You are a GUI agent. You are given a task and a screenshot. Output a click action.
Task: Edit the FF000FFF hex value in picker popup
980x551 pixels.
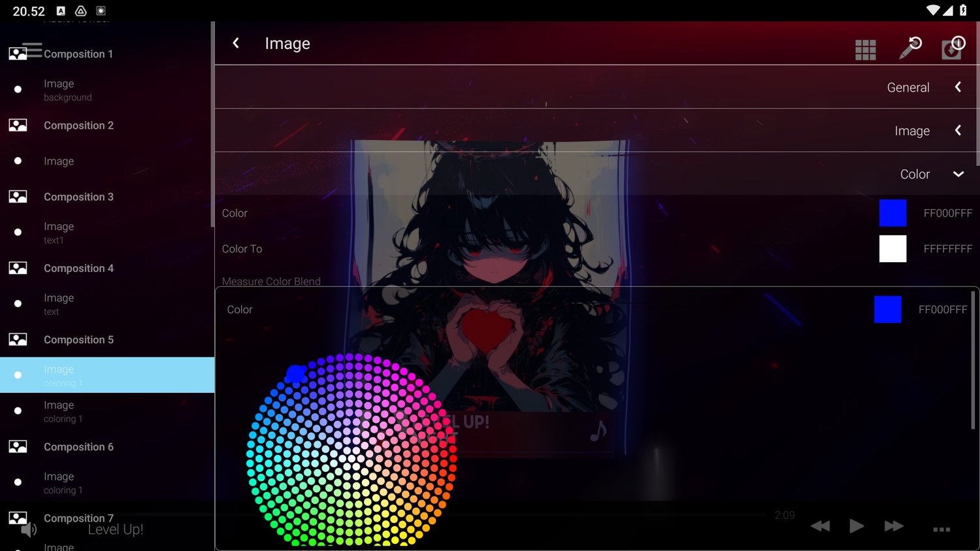tap(943, 310)
